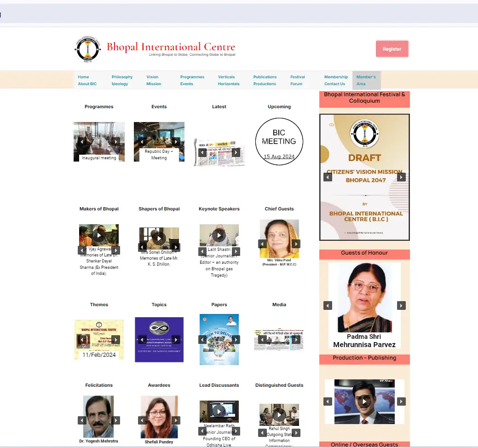Next arrow in Shapers of Bhopal carousel
This screenshot has width=478, height=448.
click(x=176, y=247)
